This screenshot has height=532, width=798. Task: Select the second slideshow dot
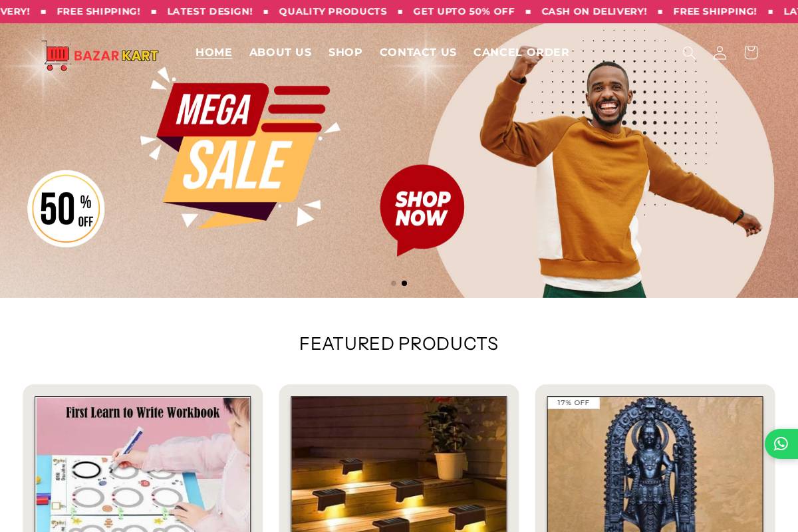coord(404,283)
